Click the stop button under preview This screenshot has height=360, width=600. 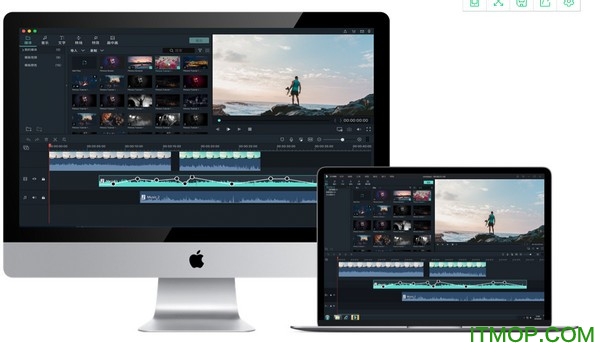pos(250,129)
